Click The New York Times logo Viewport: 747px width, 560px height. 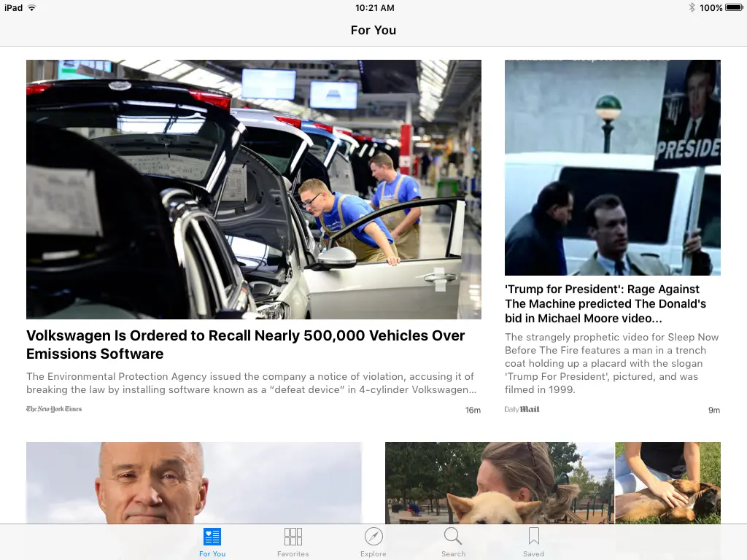[54, 409]
